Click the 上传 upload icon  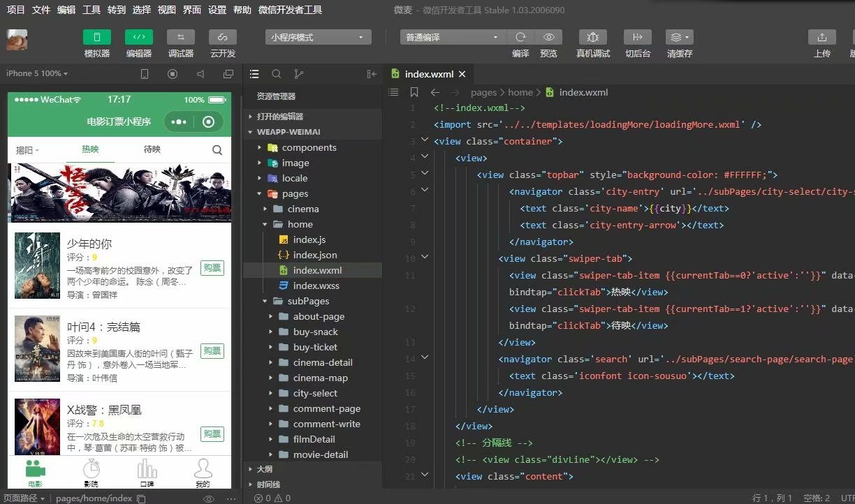(x=822, y=37)
